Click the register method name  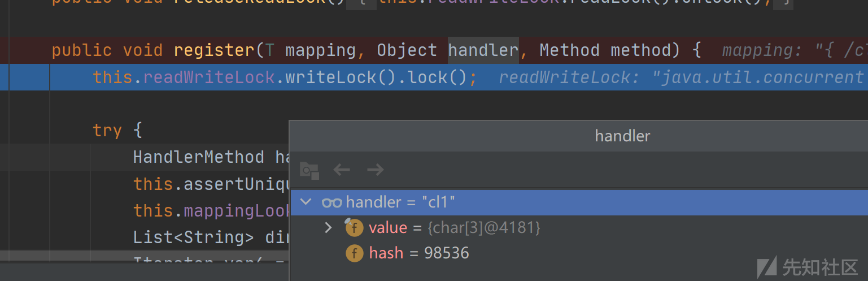coord(214,50)
